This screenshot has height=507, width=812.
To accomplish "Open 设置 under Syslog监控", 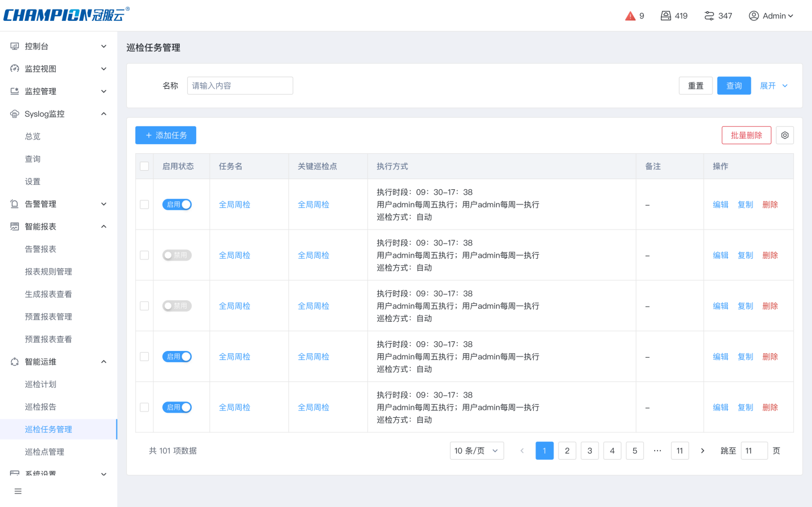I will (x=33, y=181).
